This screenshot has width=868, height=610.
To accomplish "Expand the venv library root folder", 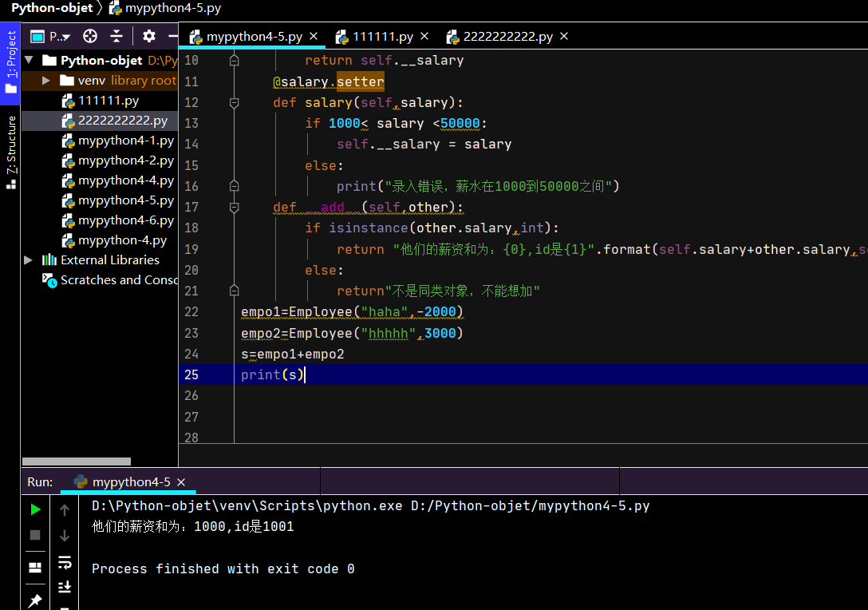I will coord(46,81).
